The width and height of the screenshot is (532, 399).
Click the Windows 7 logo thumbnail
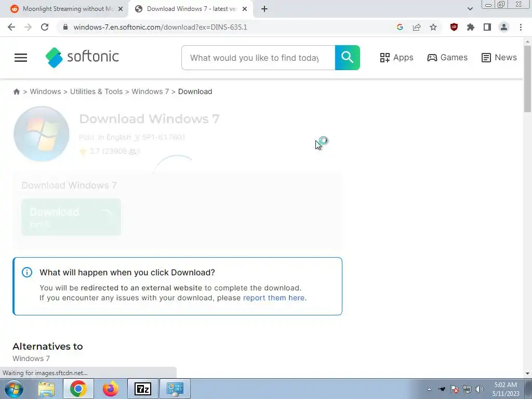pyautogui.click(x=42, y=134)
